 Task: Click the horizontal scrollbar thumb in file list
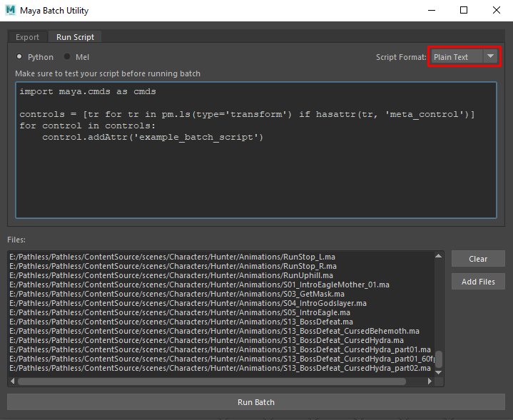[x=212, y=381]
